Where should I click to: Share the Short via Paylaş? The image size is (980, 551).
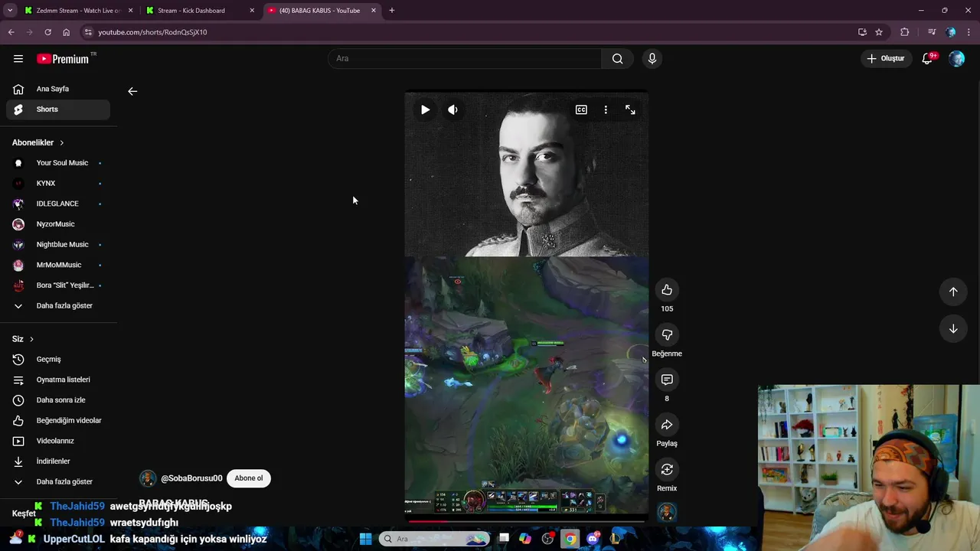click(x=667, y=425)
